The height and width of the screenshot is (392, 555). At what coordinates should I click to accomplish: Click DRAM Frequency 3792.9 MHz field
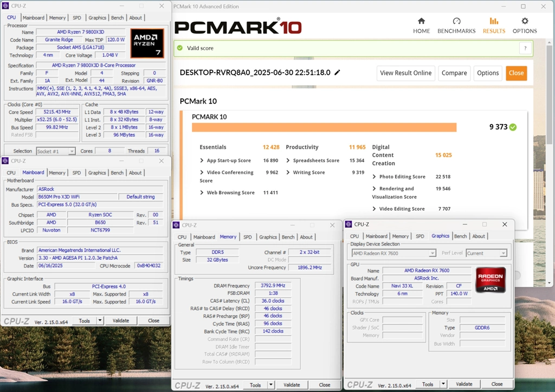coord(273,285)
